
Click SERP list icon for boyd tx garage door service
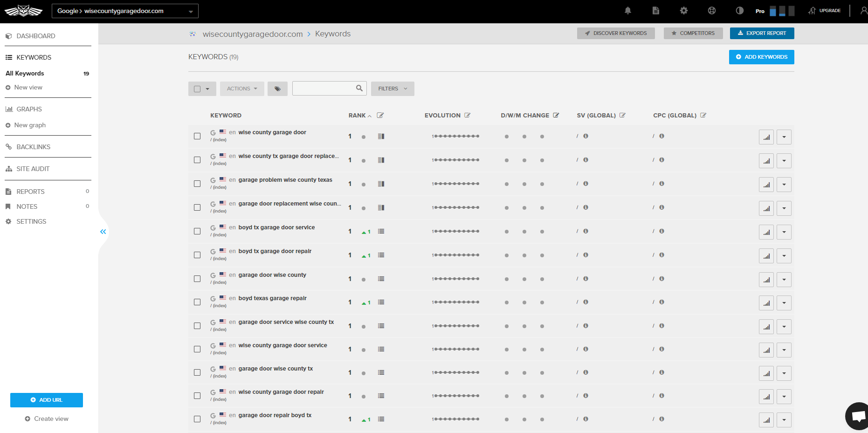point(381,232)
